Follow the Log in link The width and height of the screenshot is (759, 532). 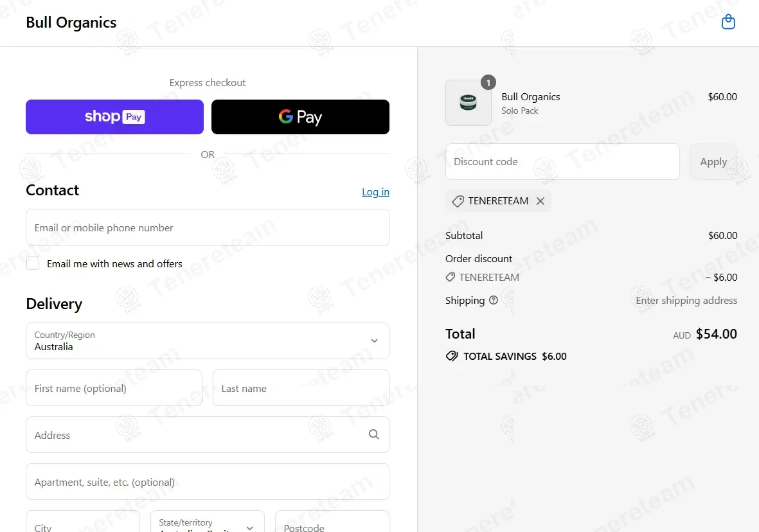(x=375, y=191)
